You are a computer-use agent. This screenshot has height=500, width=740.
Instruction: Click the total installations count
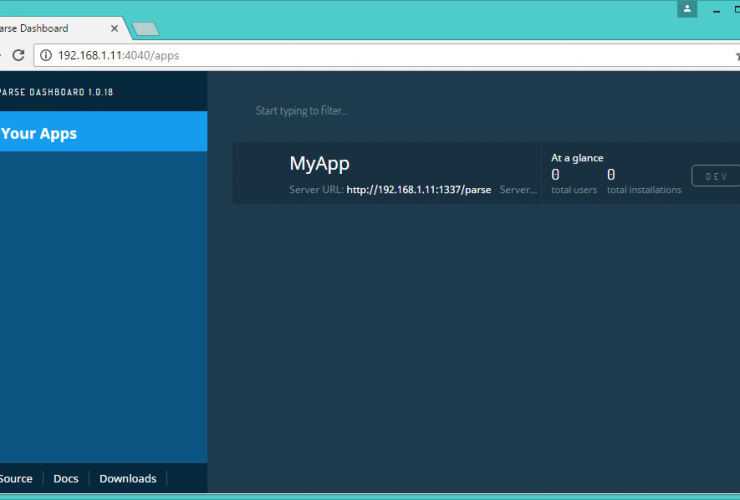611,175
